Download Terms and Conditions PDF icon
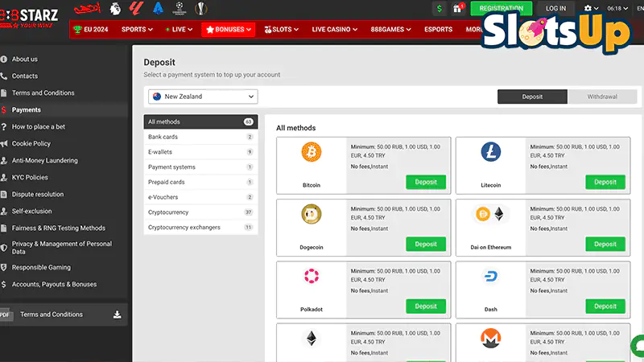Image resolution: width=644 pixels, height=362 pixels. click(x=117, y=315)
